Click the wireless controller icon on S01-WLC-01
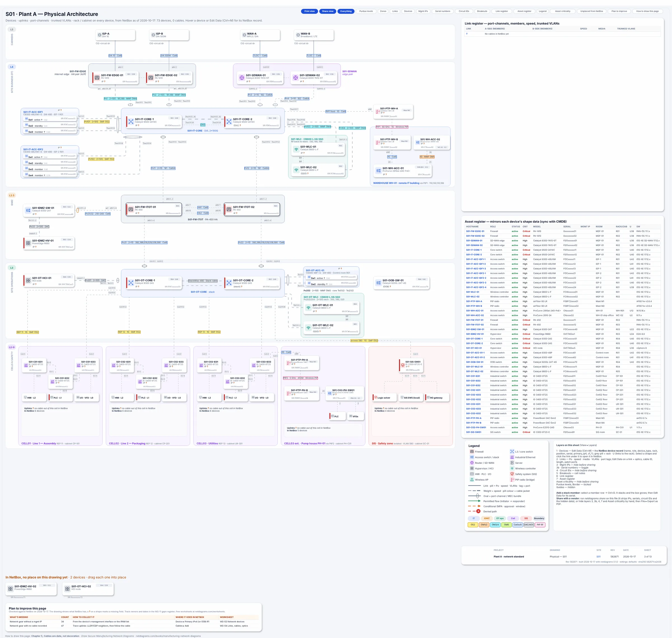Screen dimensions: 672x638 pyautogui.click(x=296, y=149)
